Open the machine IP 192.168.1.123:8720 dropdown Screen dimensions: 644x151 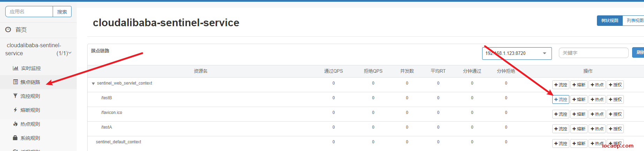pyautogui.click(x=517, y=53)
